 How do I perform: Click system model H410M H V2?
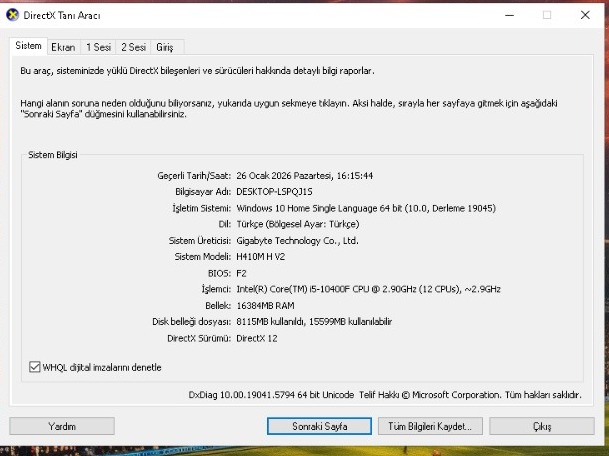261,257
